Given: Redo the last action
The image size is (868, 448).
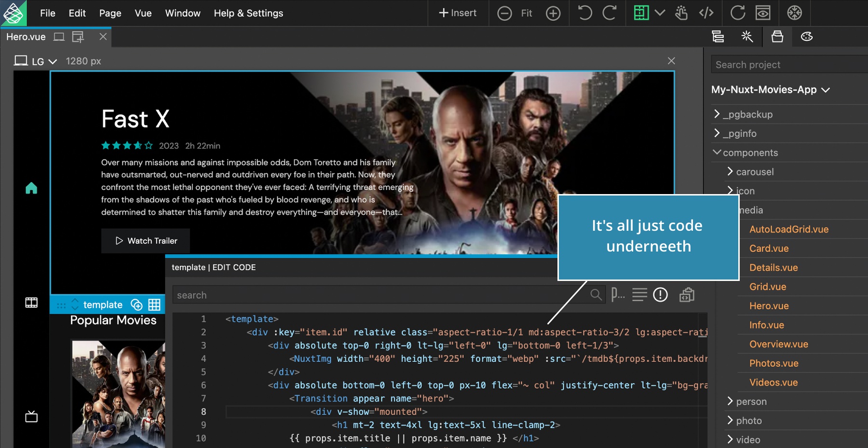Looking at the screenshot, I should click(x=610, y=13).
